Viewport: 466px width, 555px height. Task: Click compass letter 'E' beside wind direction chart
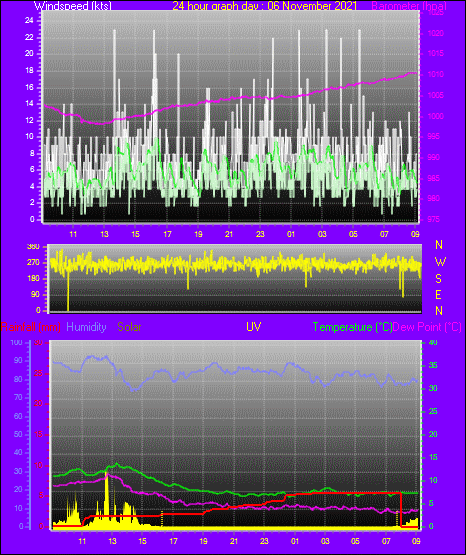pyautogui.click(x=438, y=294)
